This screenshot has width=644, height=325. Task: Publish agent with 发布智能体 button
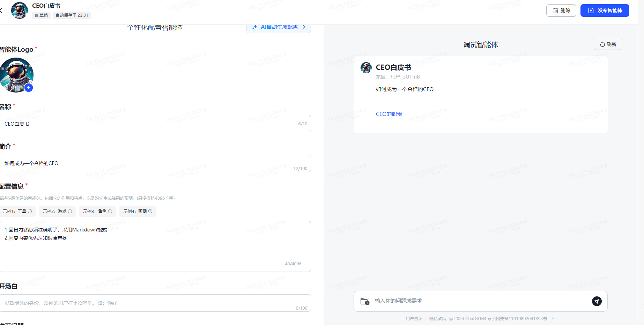(x=605, y=10)
